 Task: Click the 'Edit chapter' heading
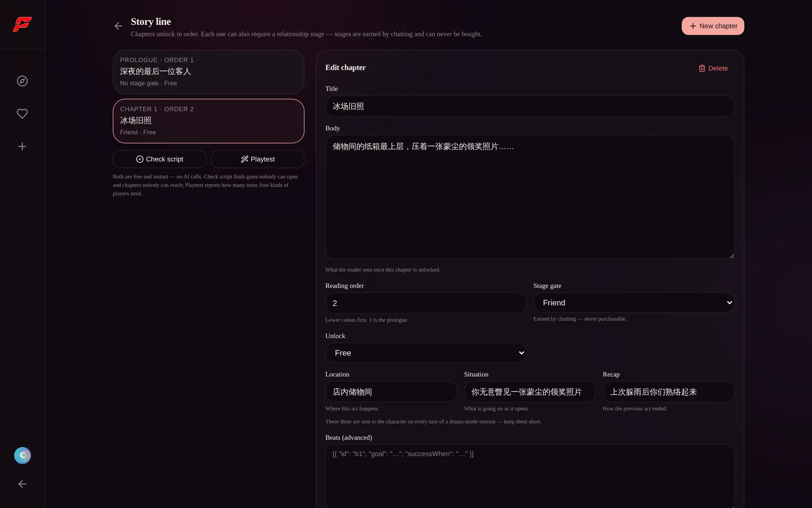(346, 68)
